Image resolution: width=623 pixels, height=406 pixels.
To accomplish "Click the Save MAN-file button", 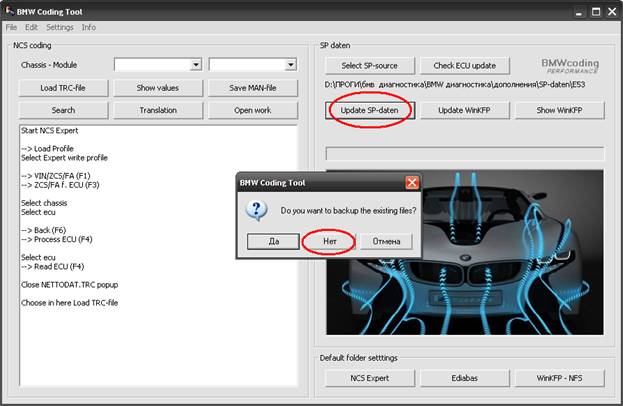I will point(253,88).
